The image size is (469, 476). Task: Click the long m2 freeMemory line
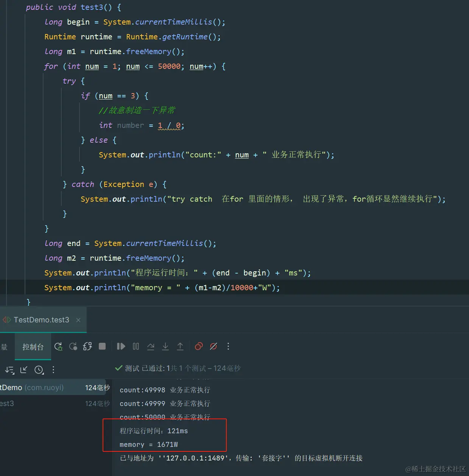(x=114, y=258)
